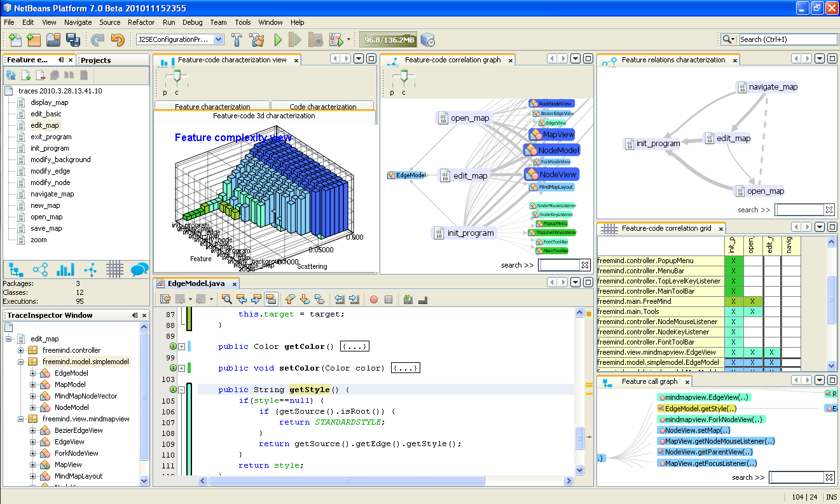The height and width of the screenshot is (504, 840).
Task: Click the editor magnifier find-selection icon
Action: coord(226,299)
